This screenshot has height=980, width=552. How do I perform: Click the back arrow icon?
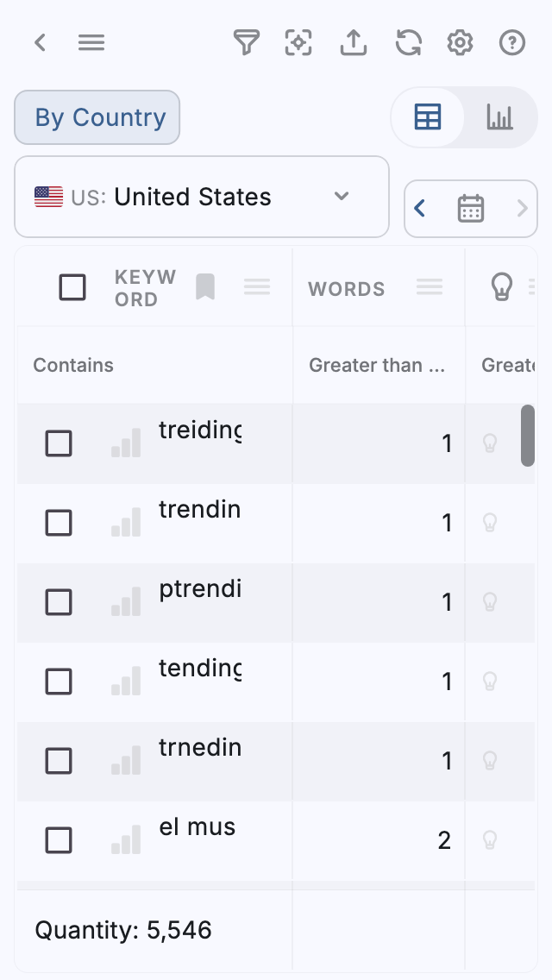(x=40, y=42)
